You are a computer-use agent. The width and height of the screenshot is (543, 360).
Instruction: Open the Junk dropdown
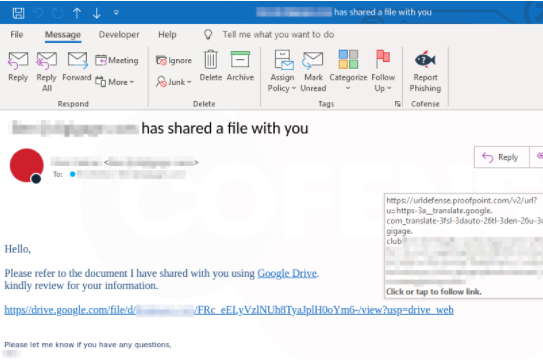174,82
